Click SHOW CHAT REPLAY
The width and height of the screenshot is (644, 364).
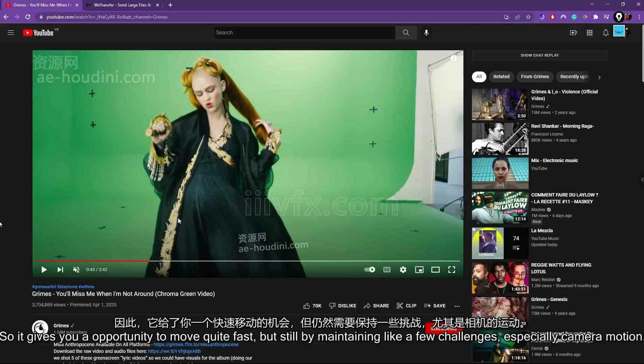[x=540, y=55]
